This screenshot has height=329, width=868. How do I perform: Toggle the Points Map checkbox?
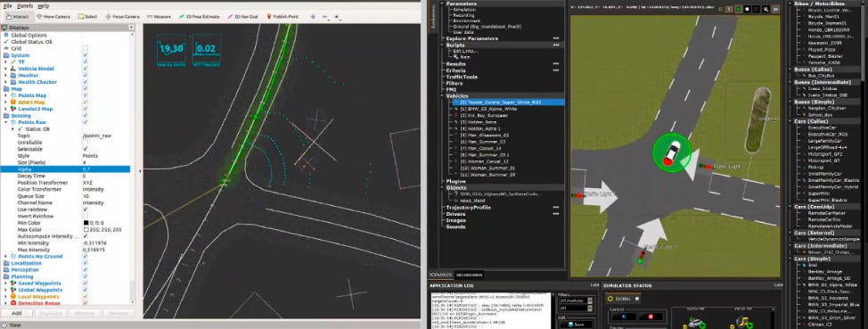pos(85,95)
